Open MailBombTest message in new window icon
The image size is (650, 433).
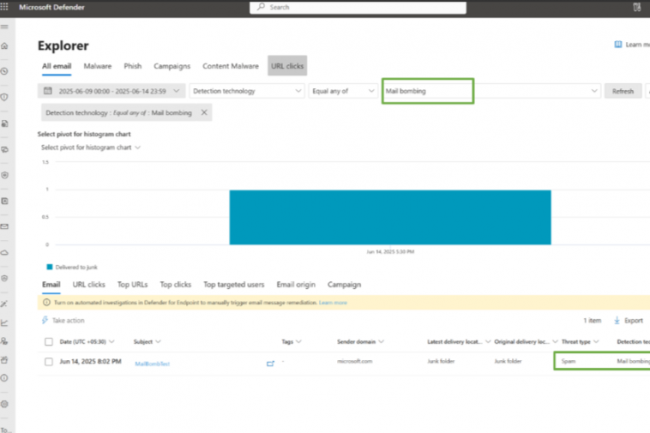coord(270,363)
